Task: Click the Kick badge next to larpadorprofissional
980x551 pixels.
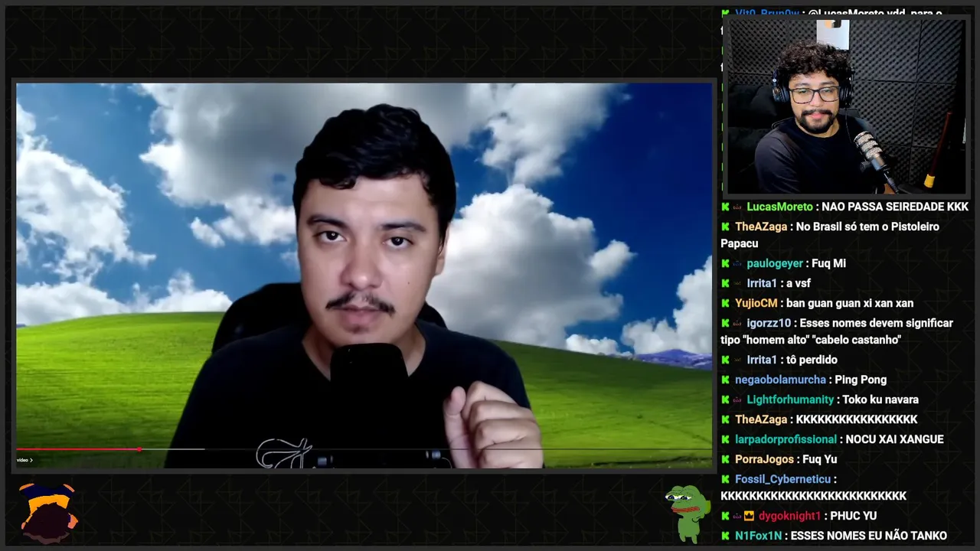Action: (x=725, y=439)
